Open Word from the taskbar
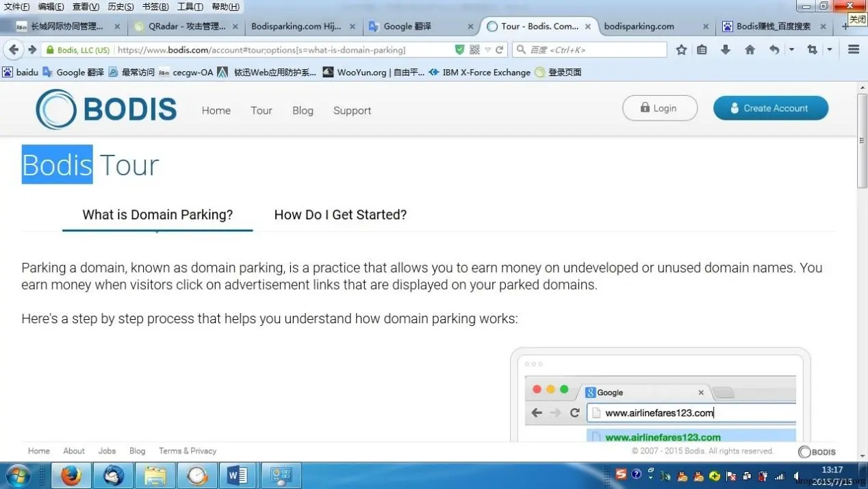 [238, 475]
